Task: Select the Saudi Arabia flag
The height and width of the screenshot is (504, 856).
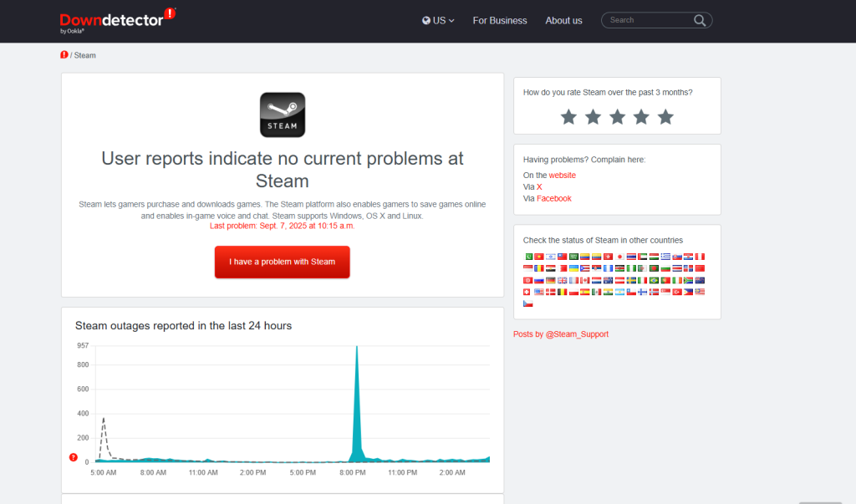Action: [x=573, y=257]
